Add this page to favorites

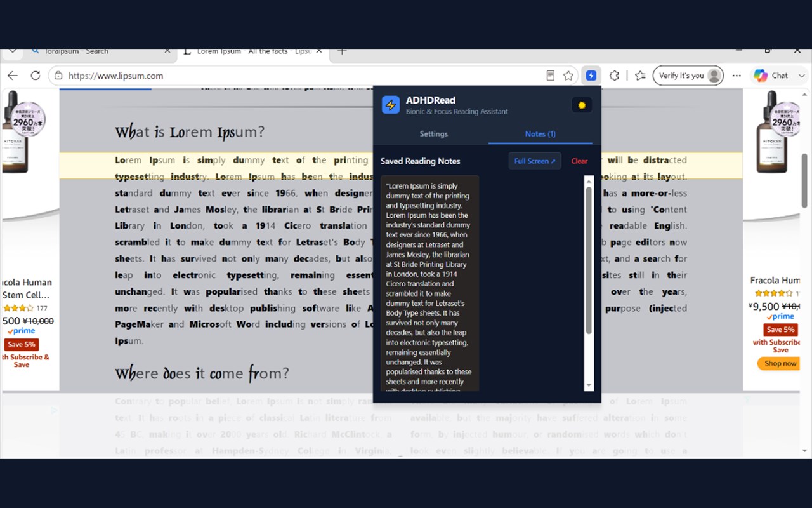coord(568,76)
